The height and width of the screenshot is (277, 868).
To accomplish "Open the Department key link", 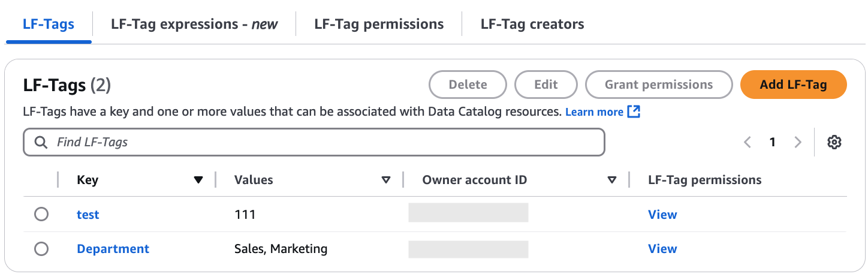I will click(x=113, y=249).
